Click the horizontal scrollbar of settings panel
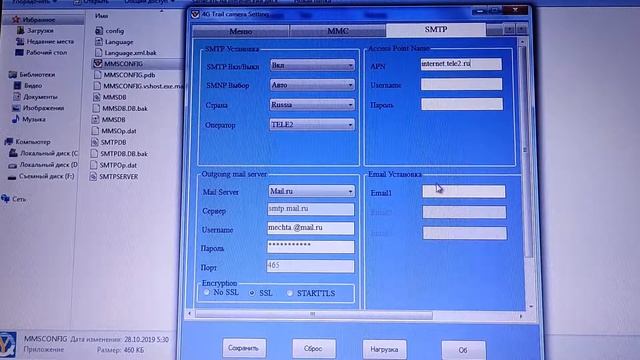This screenshot has height=360, width=640. point(313,314)
